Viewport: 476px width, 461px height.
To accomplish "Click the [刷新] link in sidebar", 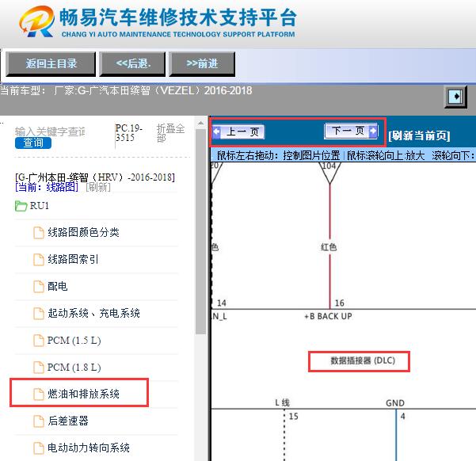I will point(98,187).
